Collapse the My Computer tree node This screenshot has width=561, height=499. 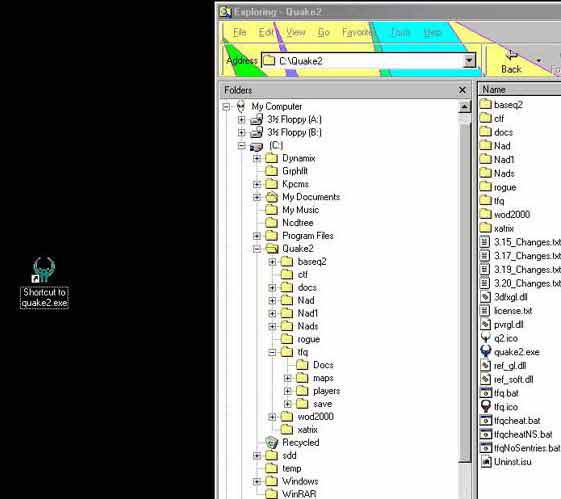pos(226,107)
